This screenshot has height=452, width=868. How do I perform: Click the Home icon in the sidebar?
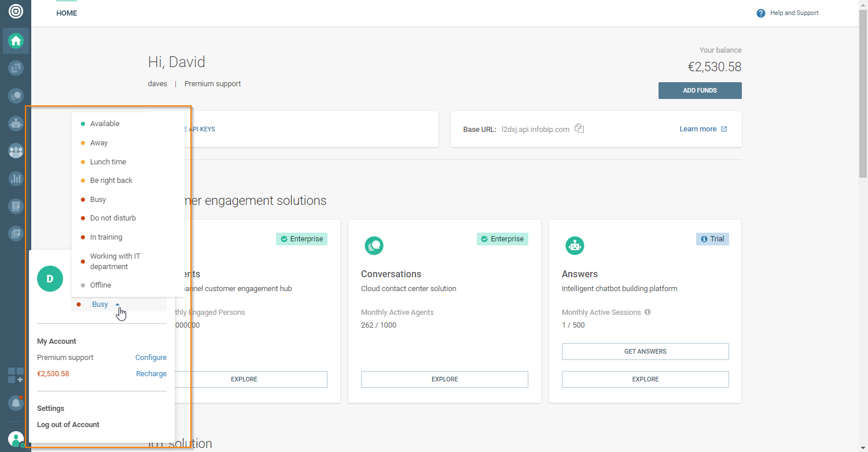16,41
